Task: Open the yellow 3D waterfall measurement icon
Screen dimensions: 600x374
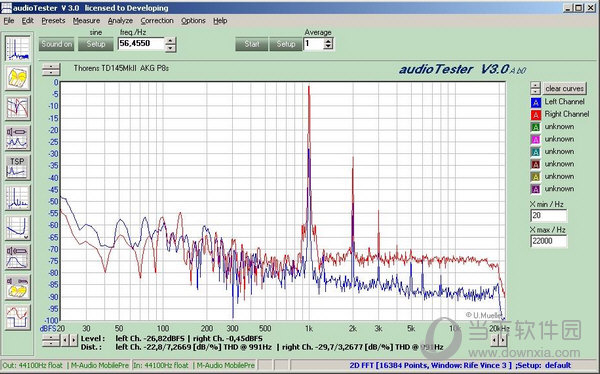Action: coord(17,78)
